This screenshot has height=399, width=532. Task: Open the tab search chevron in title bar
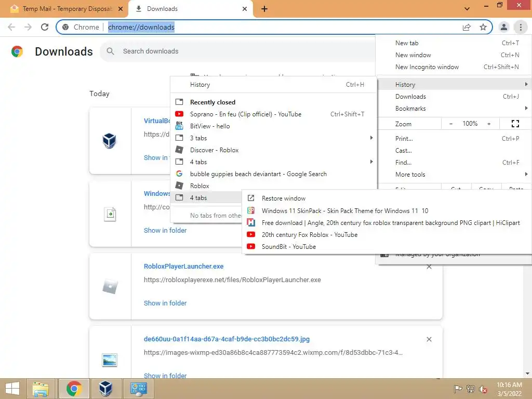467,9
